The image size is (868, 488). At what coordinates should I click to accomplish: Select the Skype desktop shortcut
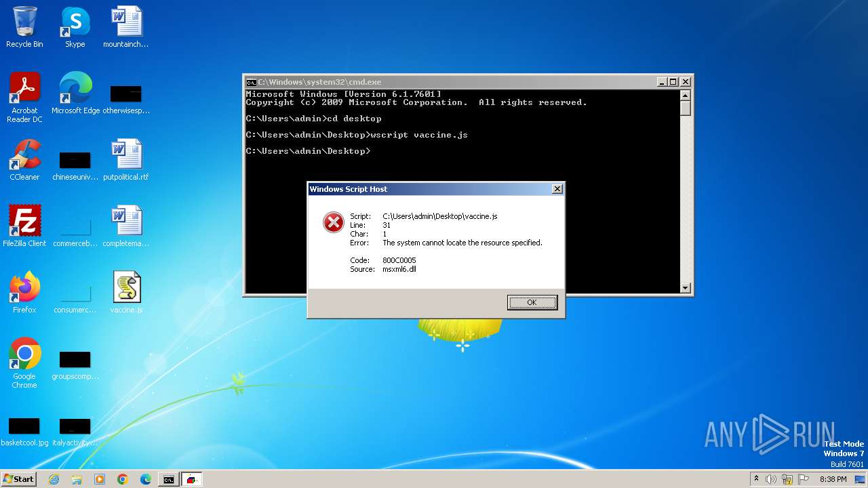point(75,27)
